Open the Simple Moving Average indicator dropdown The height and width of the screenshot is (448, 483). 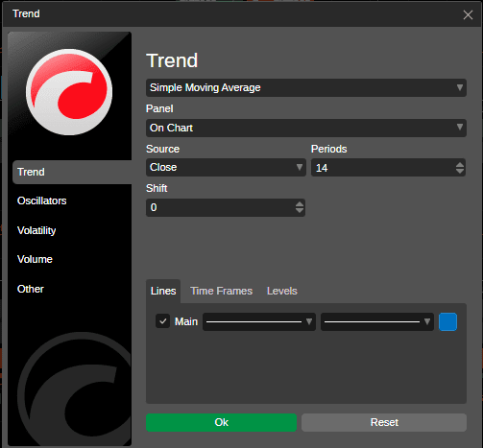pos(306,87)
